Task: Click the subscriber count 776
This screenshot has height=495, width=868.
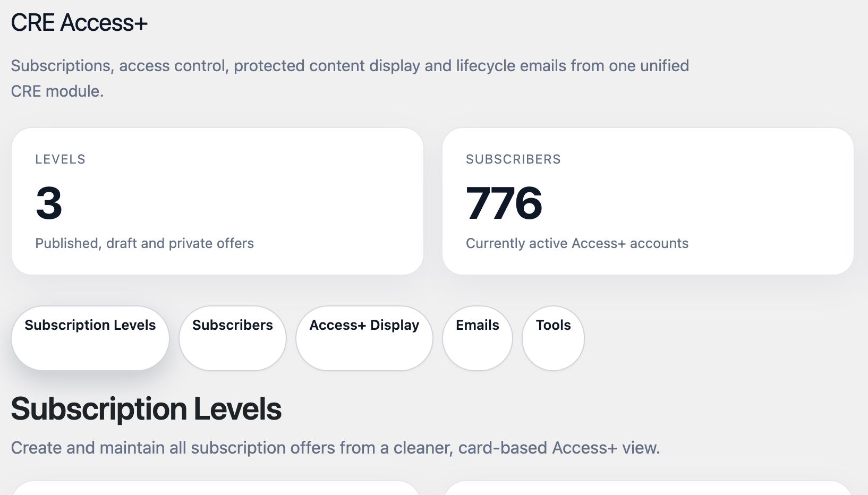Action: (504, 203)
